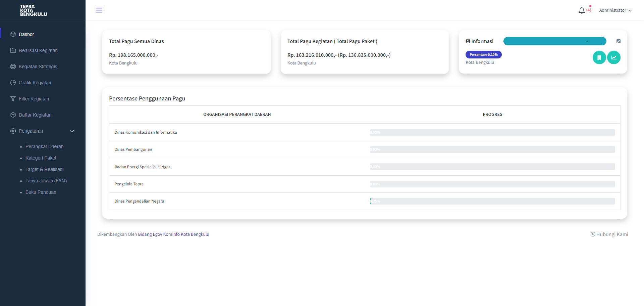This screenshot has width=644, height=306.
Task: Open the Administrator user dropdown
Action: [615, 10]
